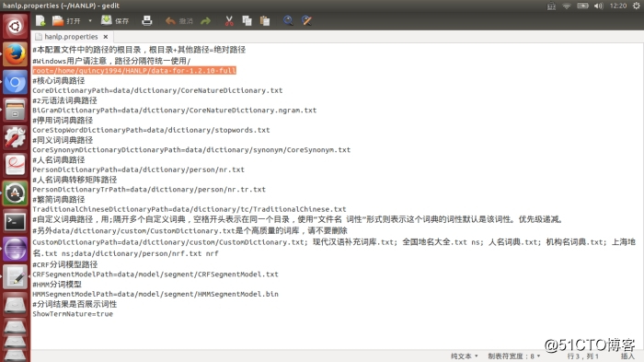644x362 pixels.
Task: Click the highlighted root= path line
Action: pos(134,71)
